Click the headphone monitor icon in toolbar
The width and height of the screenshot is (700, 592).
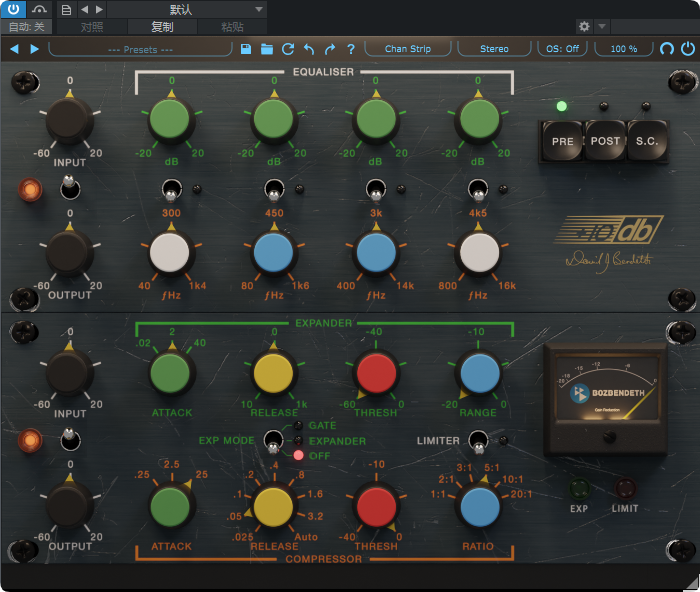667,48
